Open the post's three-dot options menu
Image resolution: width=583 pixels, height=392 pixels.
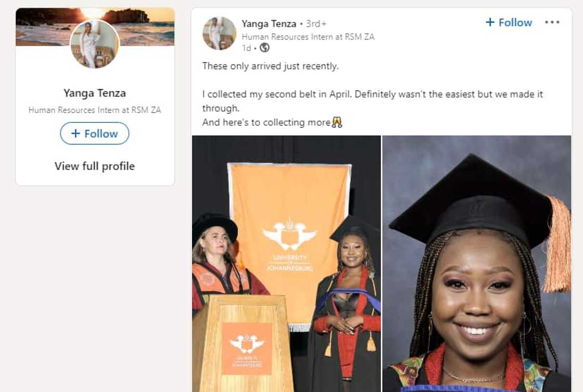(552, 22)
